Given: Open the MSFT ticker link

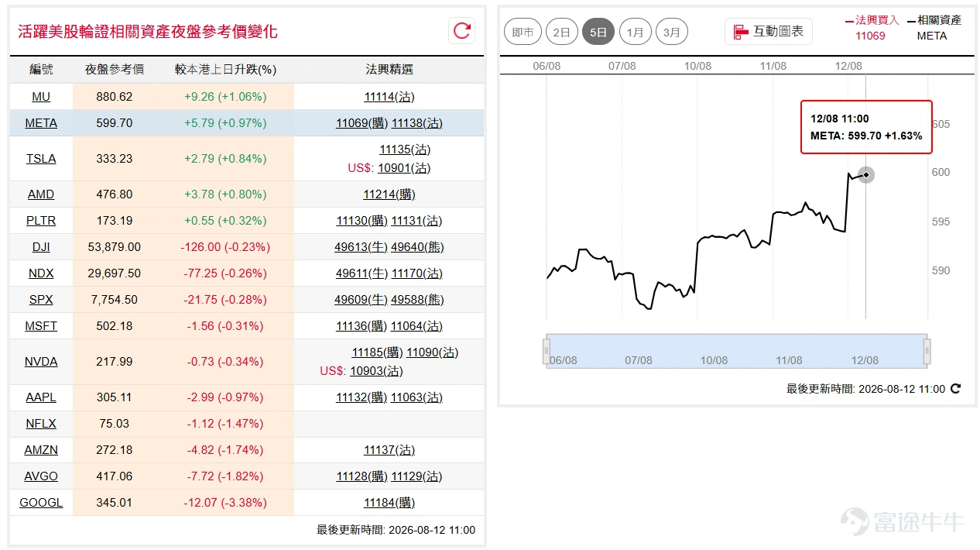Looking at the screenshot, I should coord(41,326).
